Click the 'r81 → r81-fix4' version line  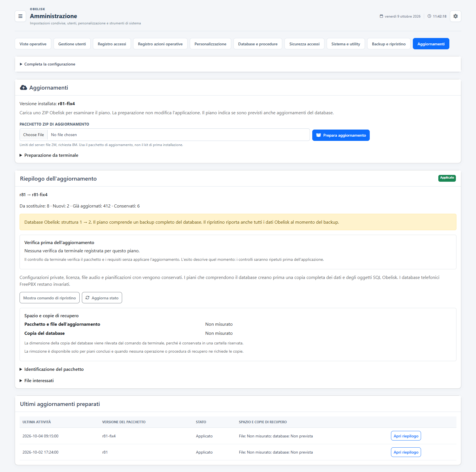pyautogui.click(x=33, y=194)
